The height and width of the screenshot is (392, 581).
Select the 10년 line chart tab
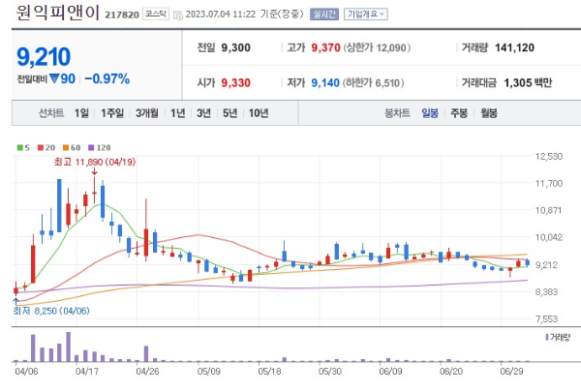coord(259,113)
